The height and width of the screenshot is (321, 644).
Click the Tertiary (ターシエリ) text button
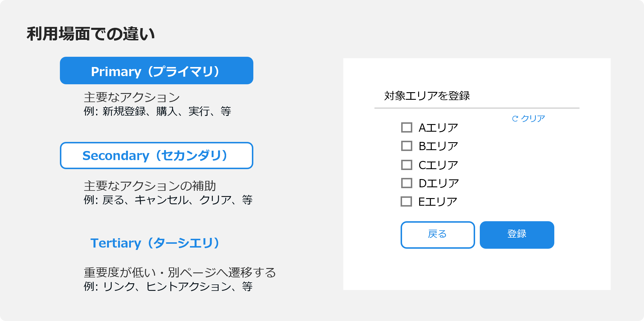[155, 243]
